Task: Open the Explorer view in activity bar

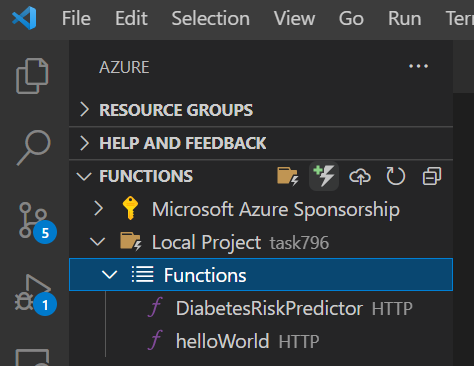Action: pyautogui.click(x=32, y=76)
